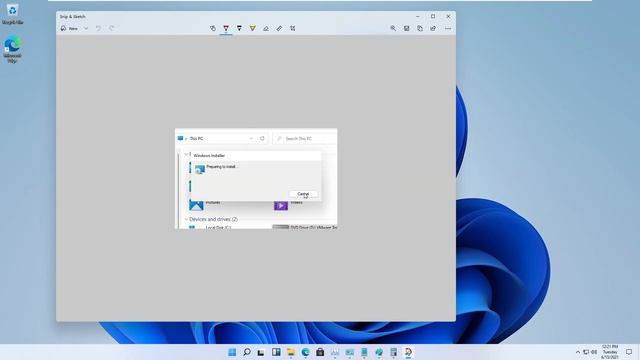Open the notification center icon
Image resolution: width=640 pixels, height=360 pixels.
point(629,352)
